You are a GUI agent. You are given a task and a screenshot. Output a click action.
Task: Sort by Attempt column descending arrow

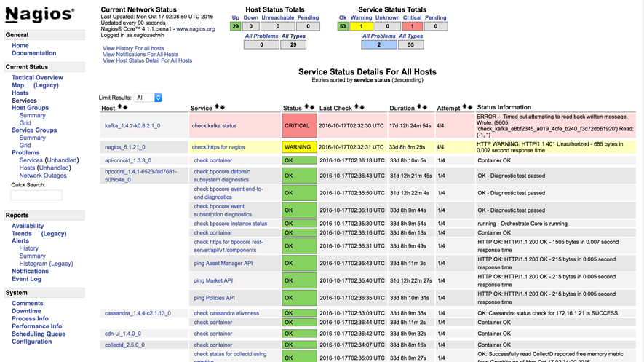[470, 108]
